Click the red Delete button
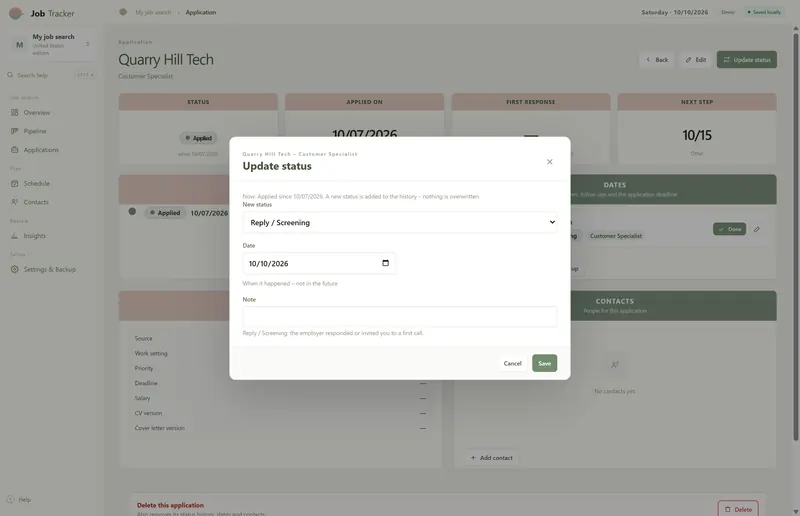 click(x=738, y=509)
